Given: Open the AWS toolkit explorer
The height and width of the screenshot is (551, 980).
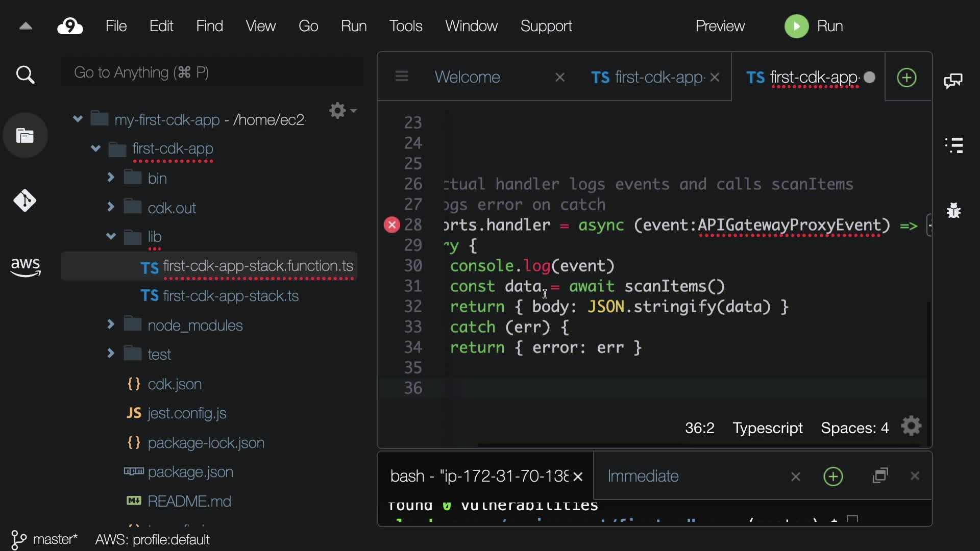Looking at the screenshot, I should click(25, 266).
